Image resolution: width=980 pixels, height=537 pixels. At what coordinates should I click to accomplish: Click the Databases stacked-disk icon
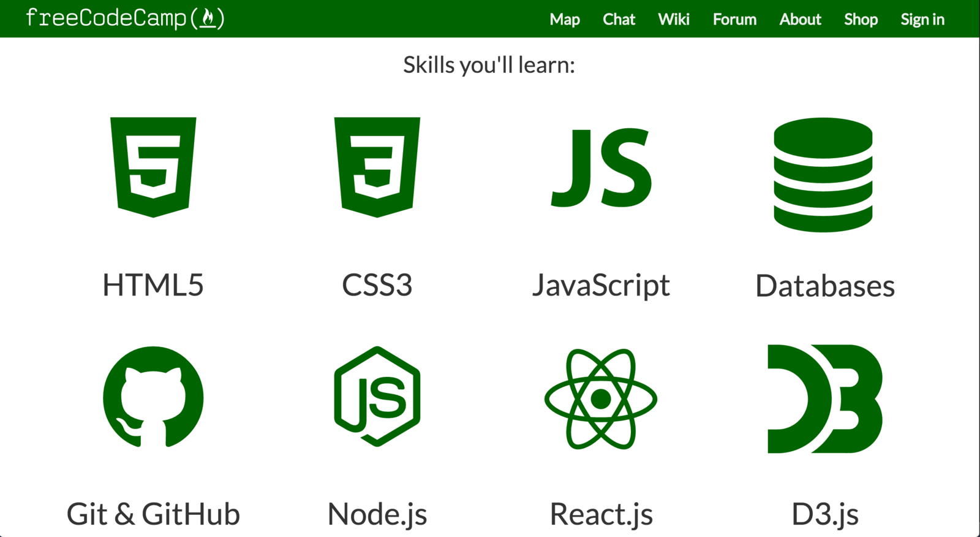pyautogui.click(x=823, y=175)
